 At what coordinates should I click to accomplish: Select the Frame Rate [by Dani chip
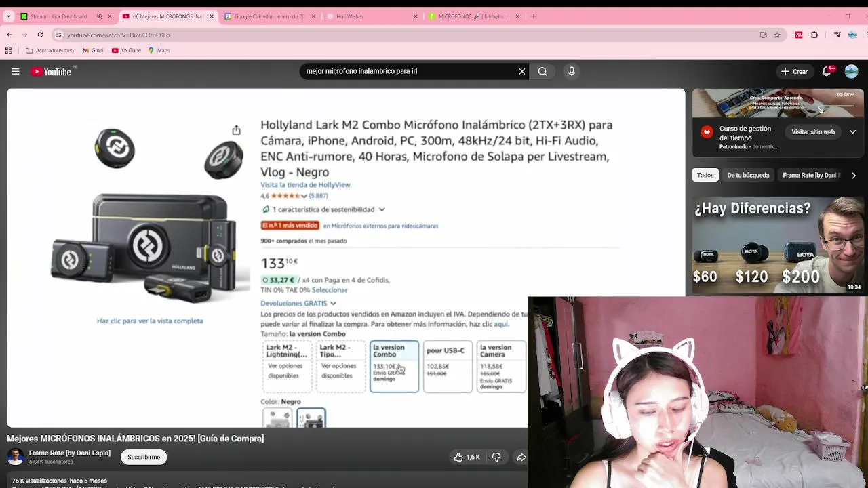click(x=811, y=175)
